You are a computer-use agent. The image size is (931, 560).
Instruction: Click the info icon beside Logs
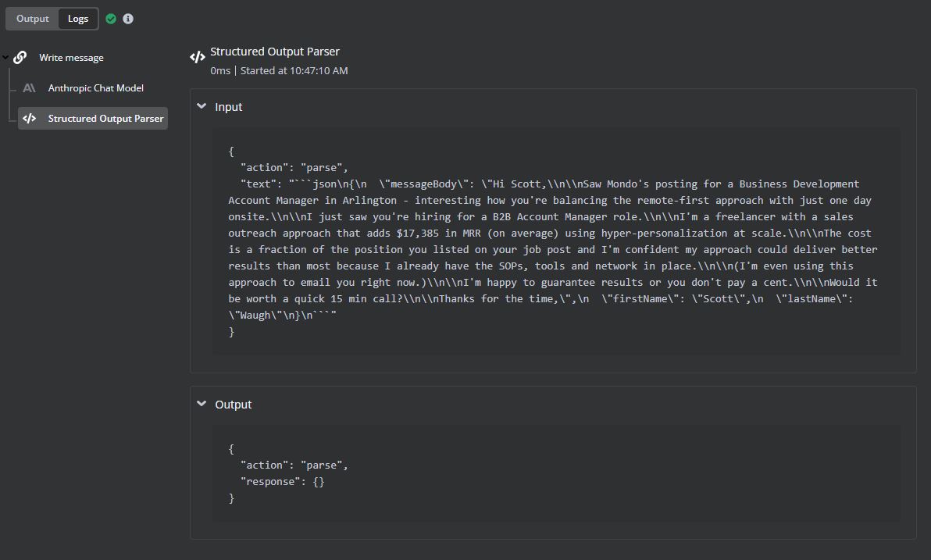[128, 19]
